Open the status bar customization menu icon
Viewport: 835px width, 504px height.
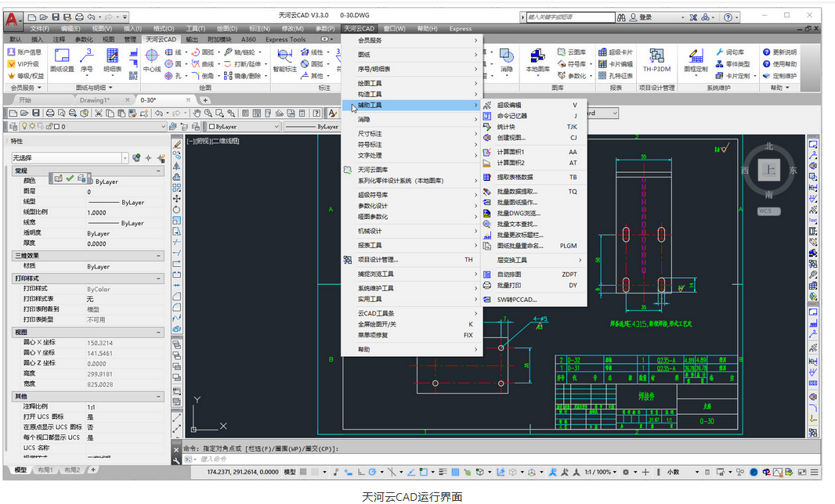pos(815,472)
